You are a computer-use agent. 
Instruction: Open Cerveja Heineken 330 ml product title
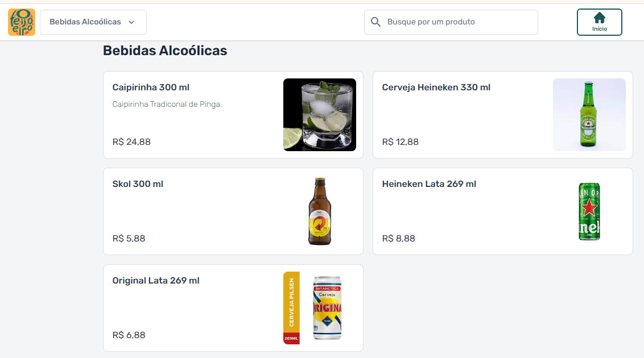tap(436, 88)
